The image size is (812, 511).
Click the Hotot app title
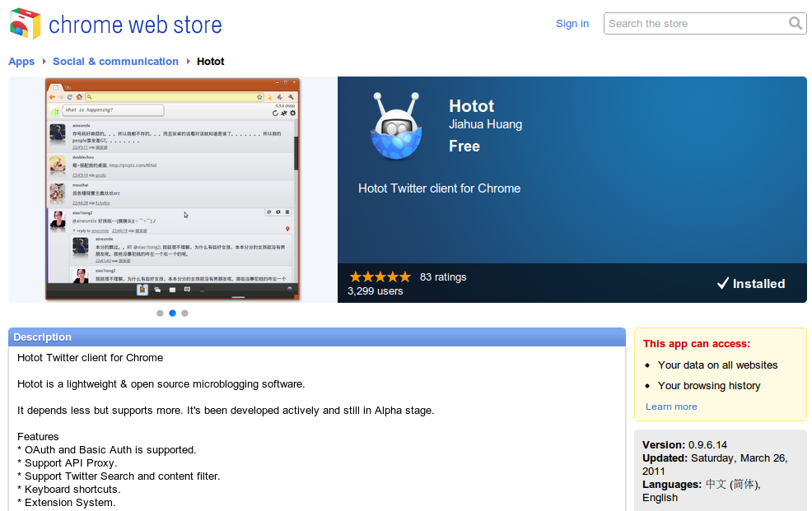pyautogui.click(x=471, y=106)
